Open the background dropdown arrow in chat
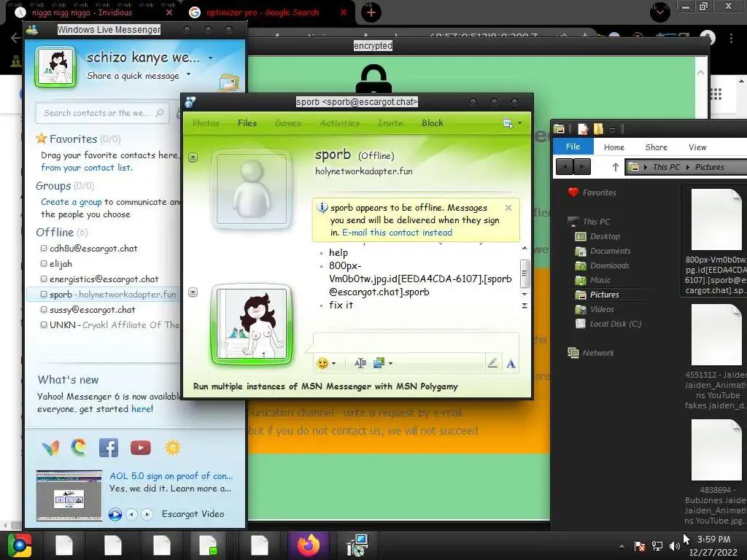 391,364
